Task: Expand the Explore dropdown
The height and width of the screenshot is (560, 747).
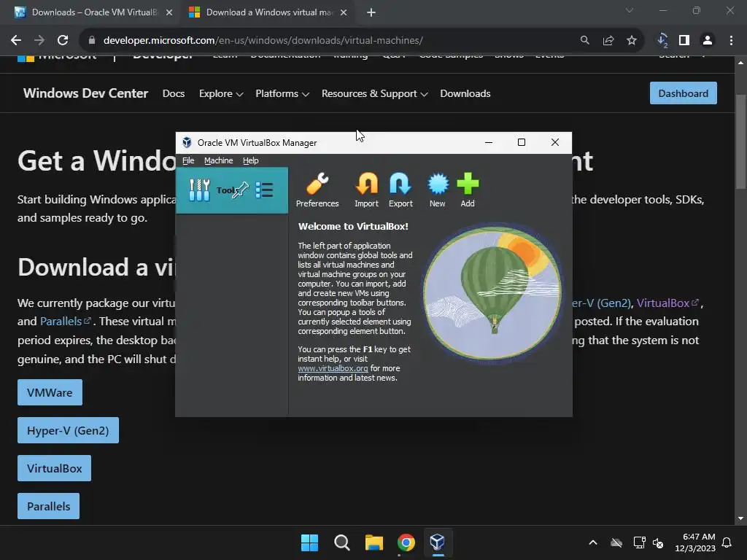Action: click(221, 93)
